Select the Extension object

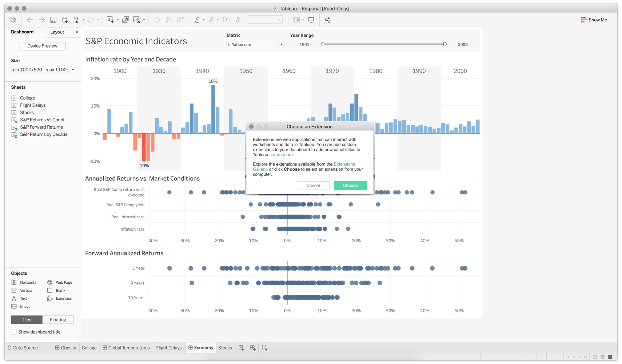60,298
